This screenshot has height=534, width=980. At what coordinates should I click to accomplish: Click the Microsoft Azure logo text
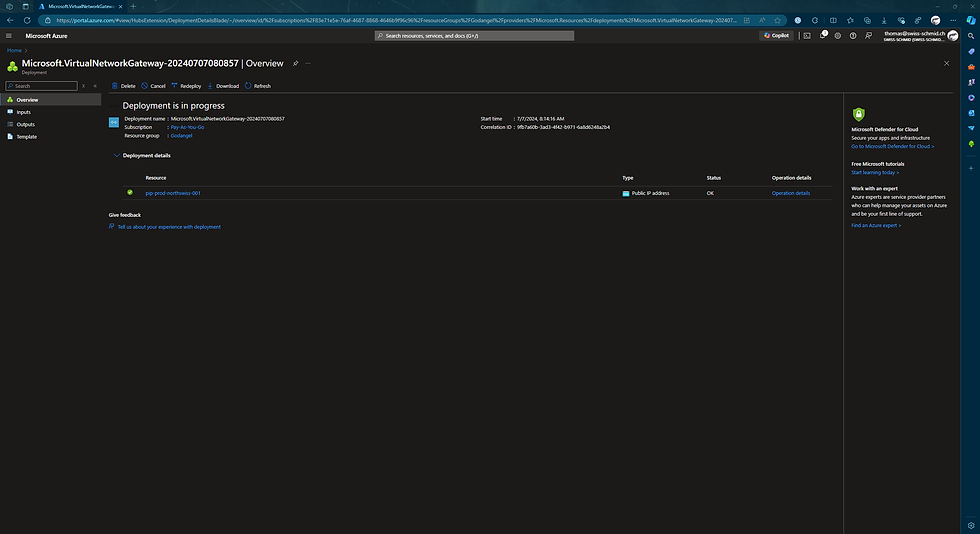click(x=46, y=36)
